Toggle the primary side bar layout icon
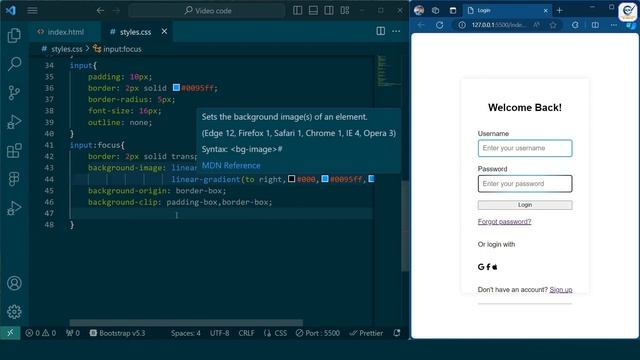The height and width of the screenshot is (360, 640). [x=298, y=11]
